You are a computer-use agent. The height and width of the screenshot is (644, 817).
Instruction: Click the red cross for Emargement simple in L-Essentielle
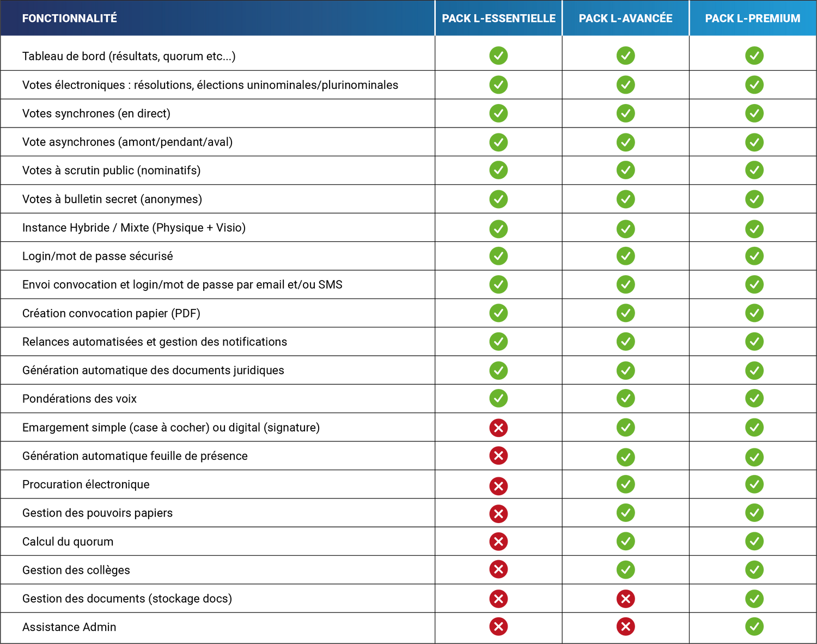(498, 428)
